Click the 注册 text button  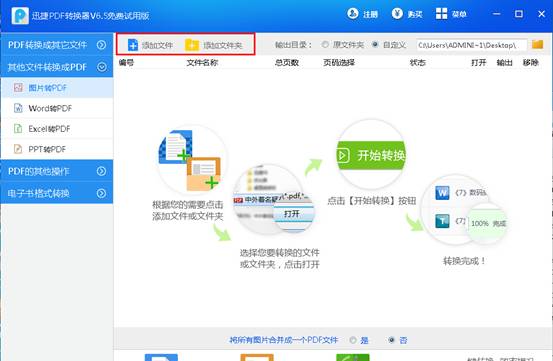point(370,14)
